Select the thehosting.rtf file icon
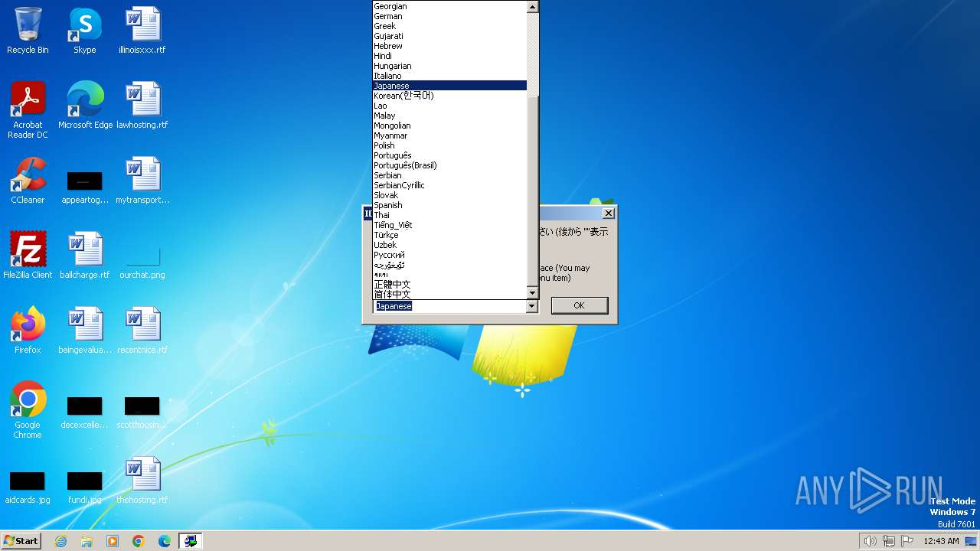The image size is (980, 551). pos(142,481)
